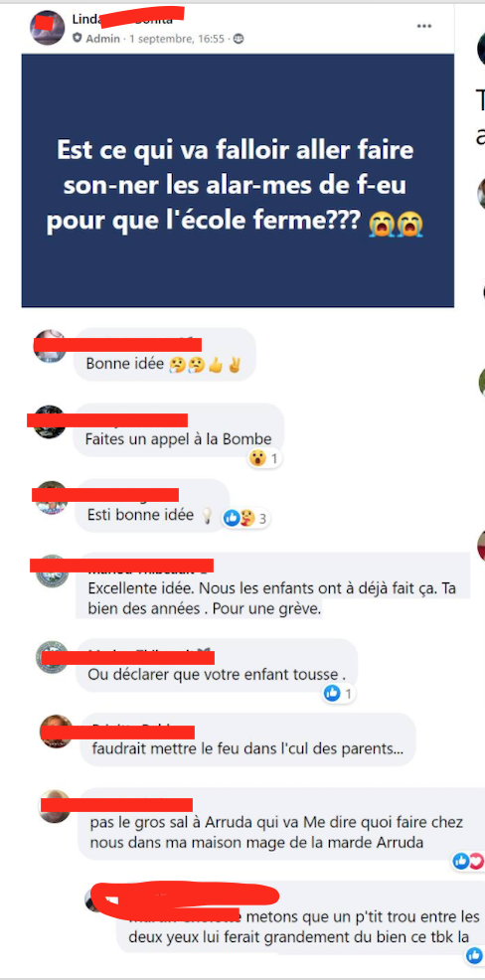Click avatar of faudrait mettre le feu commenter
485x980 pixels.
click(57, 732)
